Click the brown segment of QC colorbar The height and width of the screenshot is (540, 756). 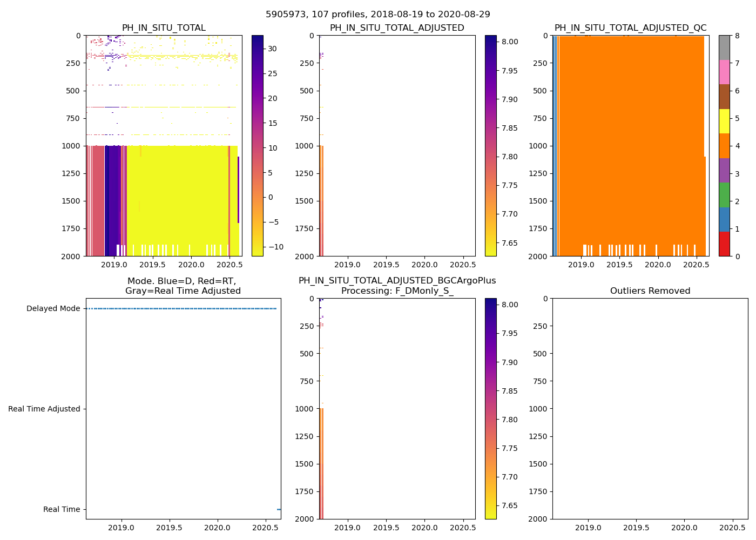(724, 97)
